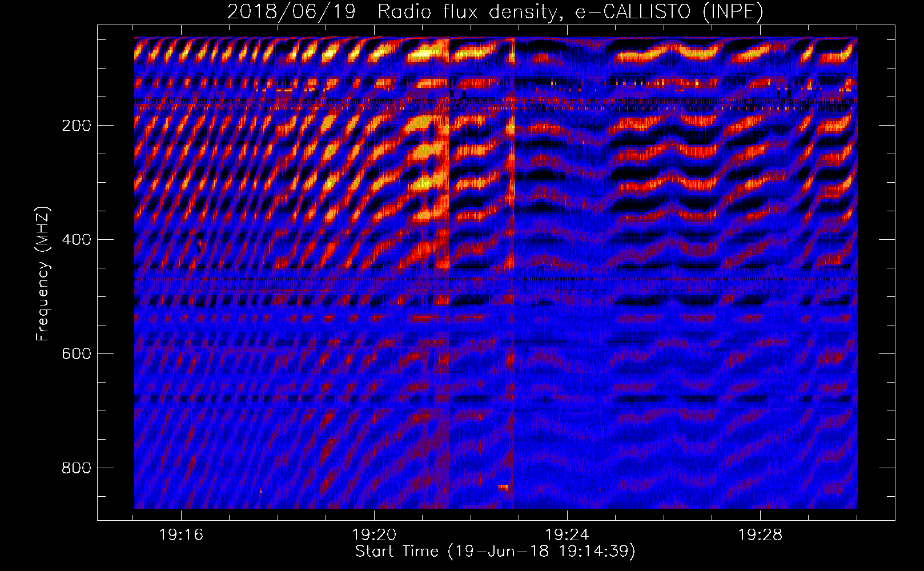This screenshot has height=571, width=924.
Task: Click the 800 frequency tick label
Action: point(77,468)
